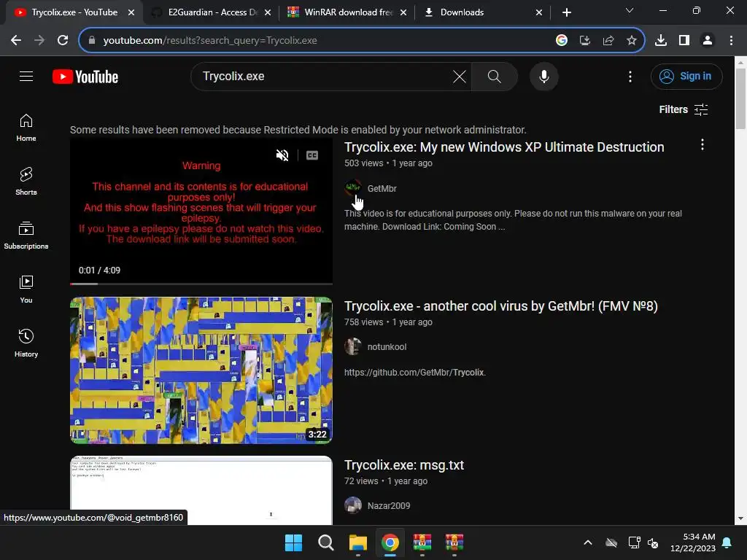Open History in the sidebar
This screenshot has height=560, width=747.
(26, 343)
